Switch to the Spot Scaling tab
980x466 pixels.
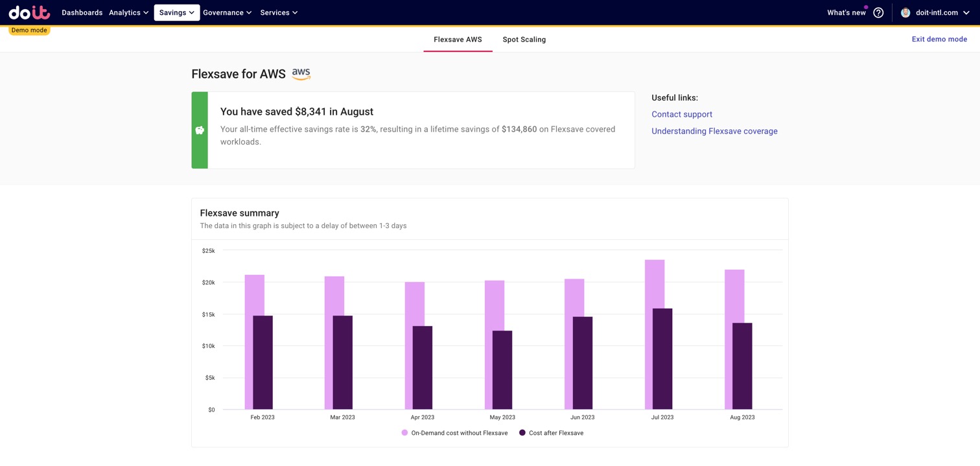click(524, 40)
